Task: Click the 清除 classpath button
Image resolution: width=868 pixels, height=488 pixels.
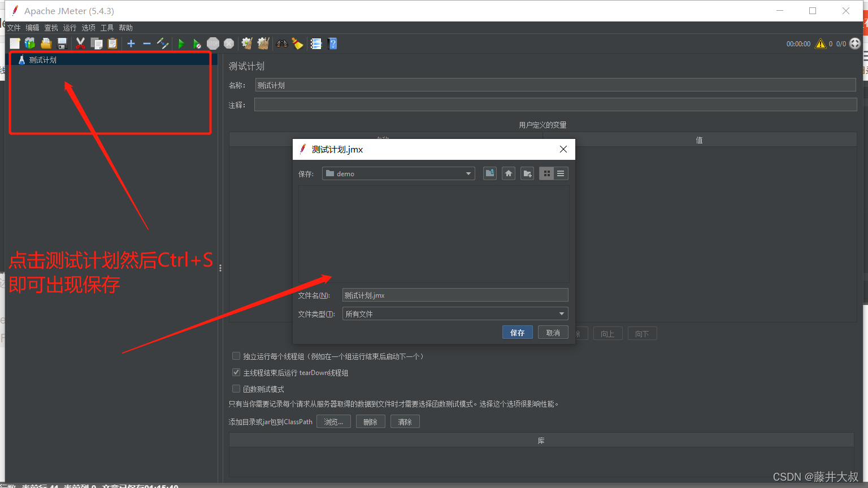Action: [405, 422]
